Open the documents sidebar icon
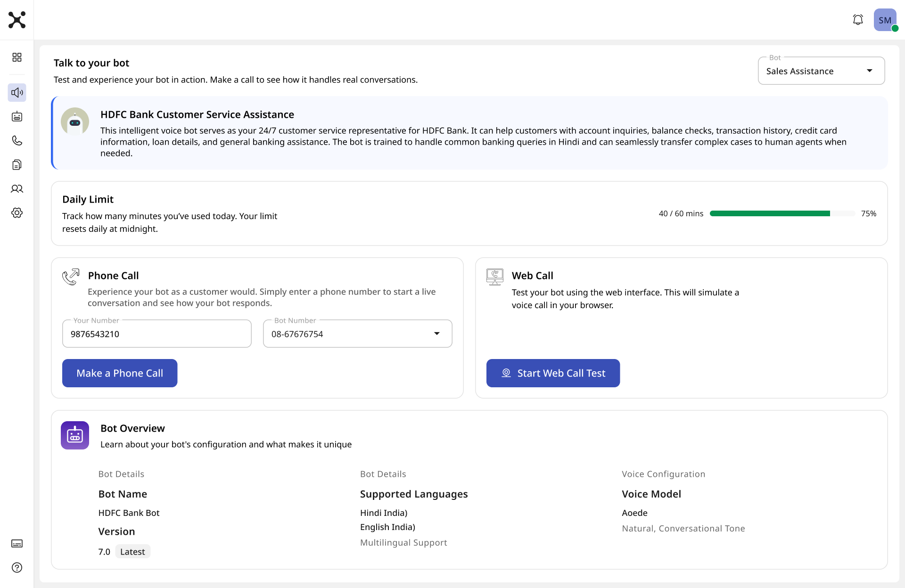Screen dimensions: 905x588 (x=17, y=164)
